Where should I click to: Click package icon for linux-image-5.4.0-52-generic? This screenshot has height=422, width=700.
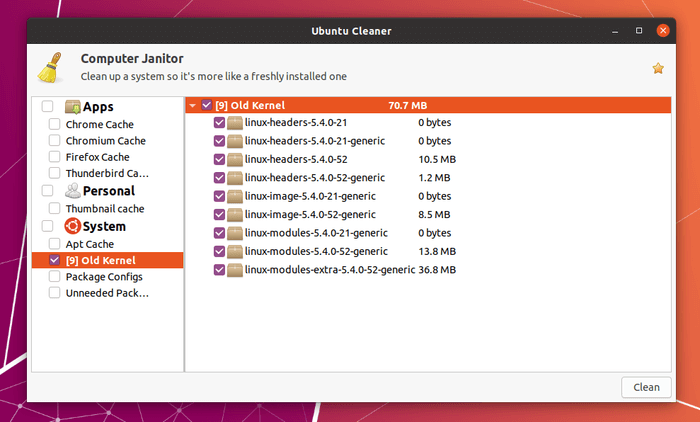[x=235, y=215]
